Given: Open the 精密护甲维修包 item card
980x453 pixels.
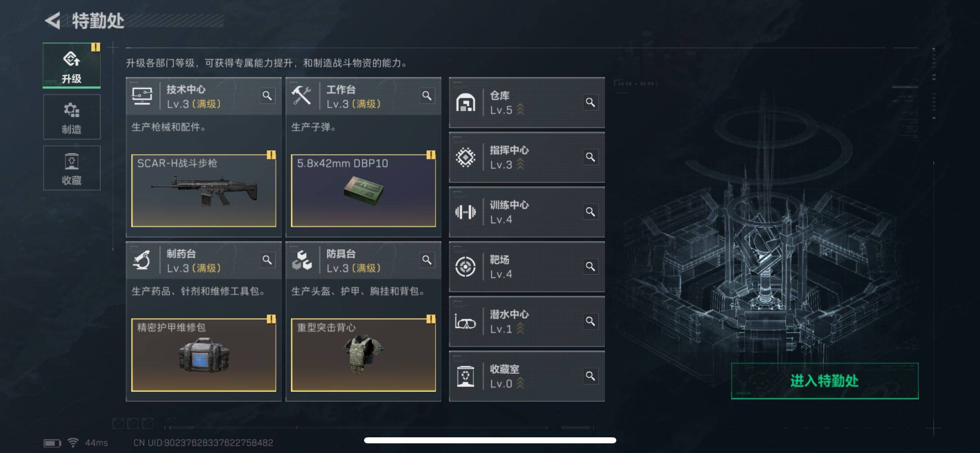Looking at the screenshot, I should 204,355.
